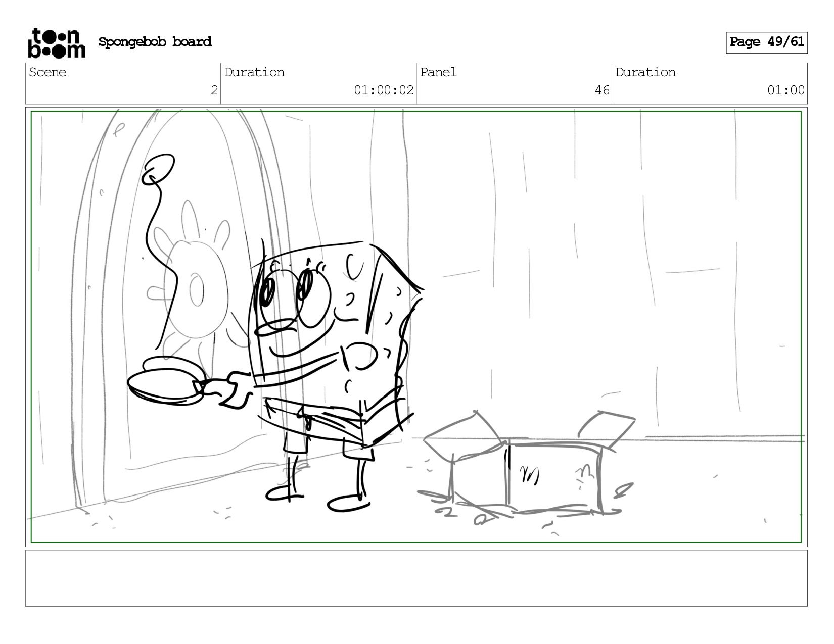Click the empty notes box below the panel
Image resolution: width=834 pixels, height=644 pixels.
(416, 578)
